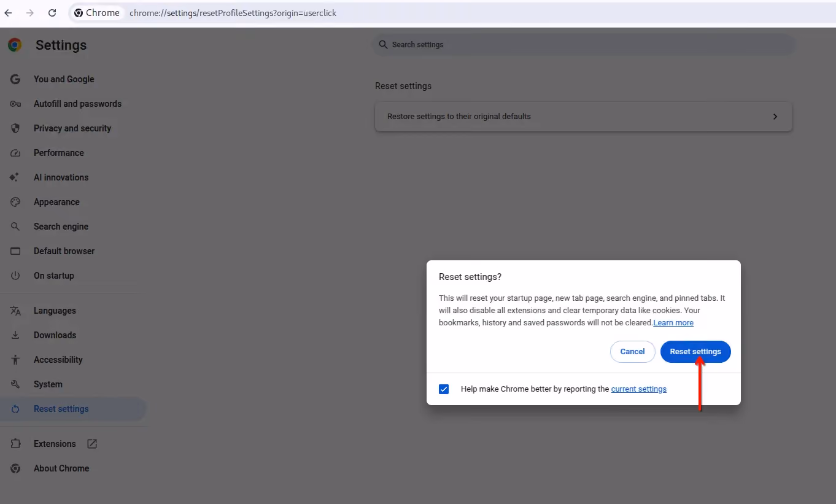Click the System wrench icon
Screen dimensions: 836x504
(15, 384)
